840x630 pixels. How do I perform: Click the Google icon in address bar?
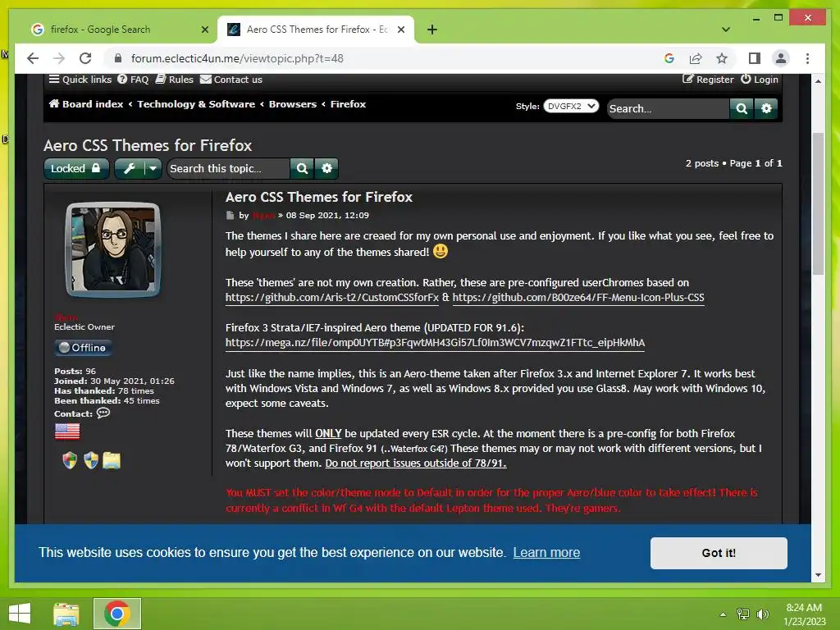pos(669,58)
